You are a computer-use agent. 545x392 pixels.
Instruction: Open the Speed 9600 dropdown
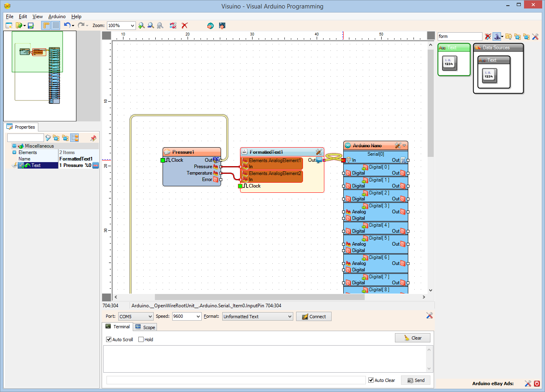(198, 317)
